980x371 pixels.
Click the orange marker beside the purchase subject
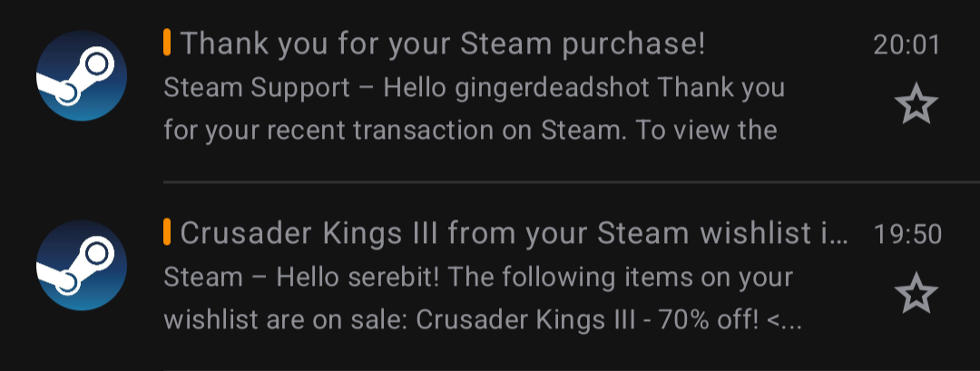167,43
